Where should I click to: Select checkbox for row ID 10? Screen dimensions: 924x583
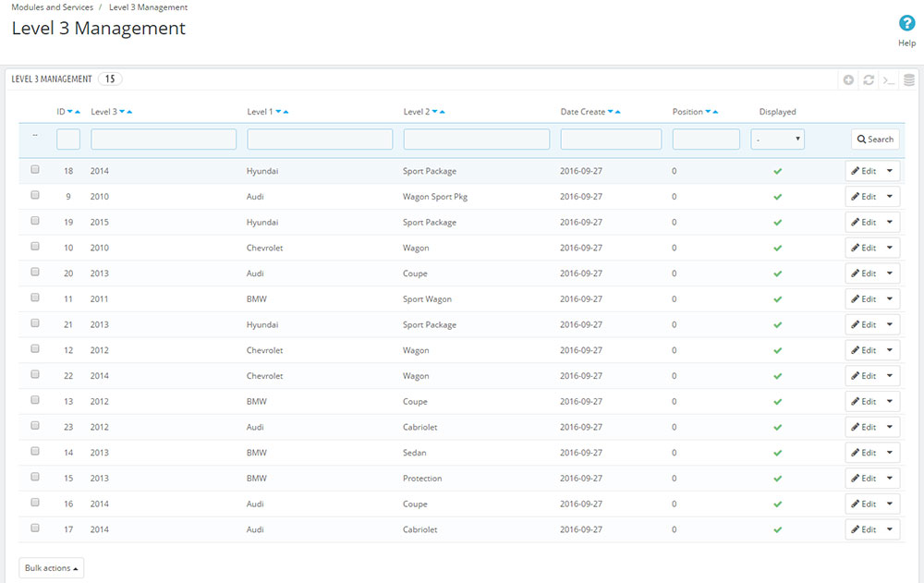pyautogui.click(x=35, y=246)
